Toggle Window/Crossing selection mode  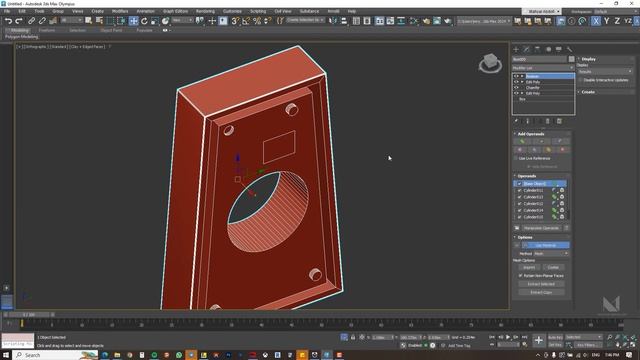point(121,21)
